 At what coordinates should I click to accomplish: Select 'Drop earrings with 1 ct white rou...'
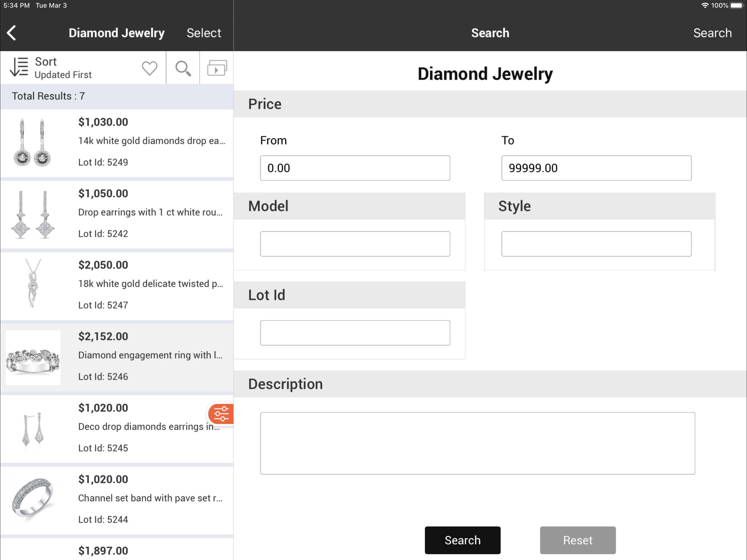point(151,212)
